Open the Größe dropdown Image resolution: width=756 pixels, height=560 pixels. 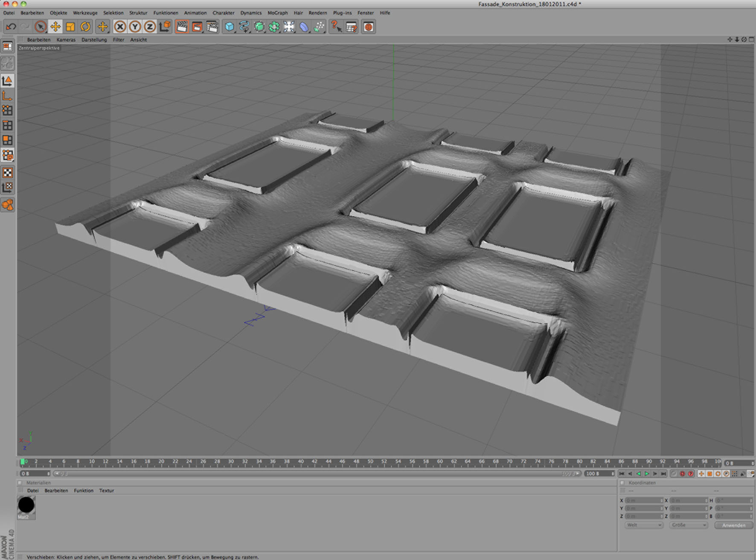tap(689, 525)
